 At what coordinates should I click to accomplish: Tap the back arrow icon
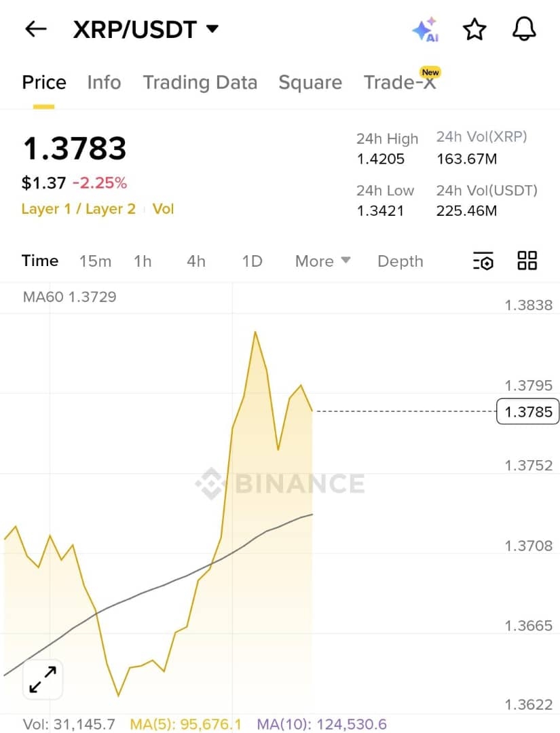click(35, 29)
